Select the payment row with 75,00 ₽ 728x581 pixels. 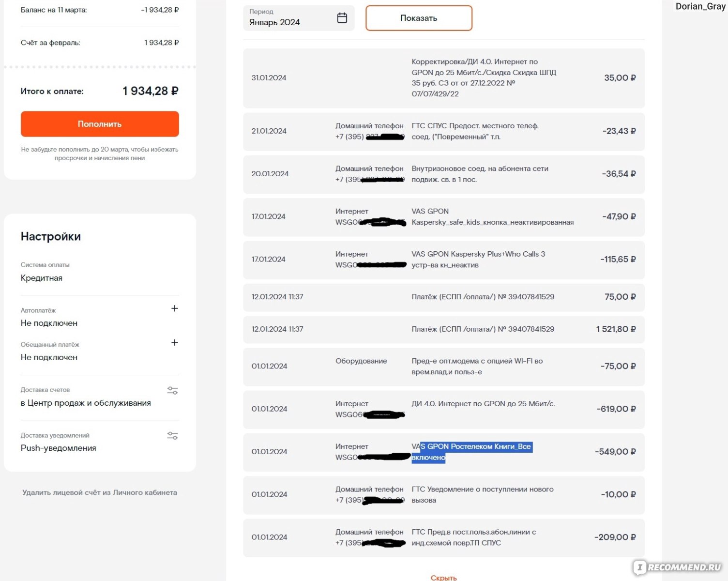pyautogui.click(x=444, y=297)
